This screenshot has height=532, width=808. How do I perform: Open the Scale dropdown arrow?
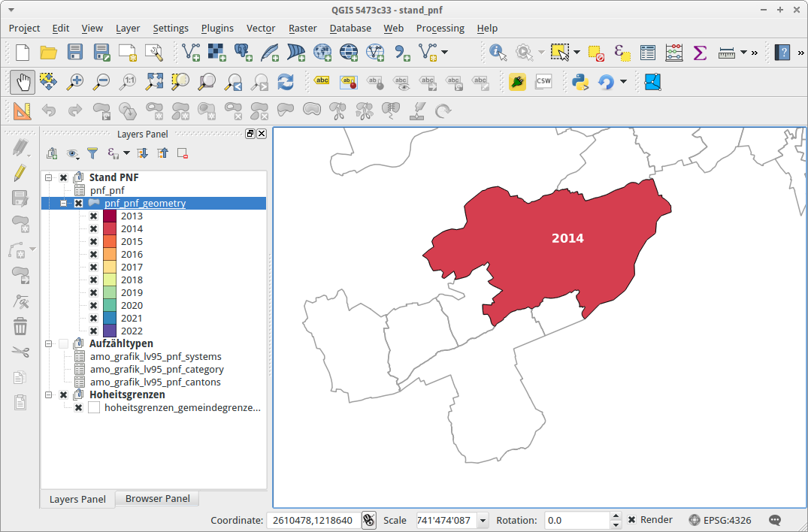pos(483,521)
